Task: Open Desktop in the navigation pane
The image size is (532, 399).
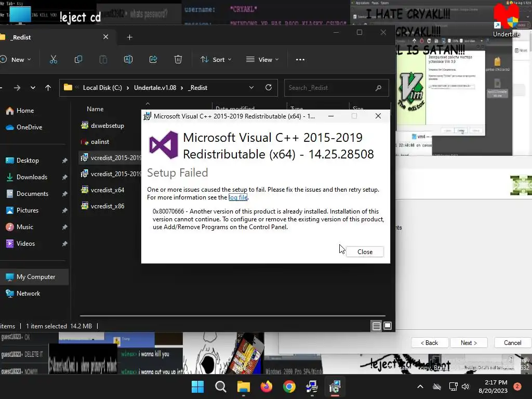Action: pos(28,161)
